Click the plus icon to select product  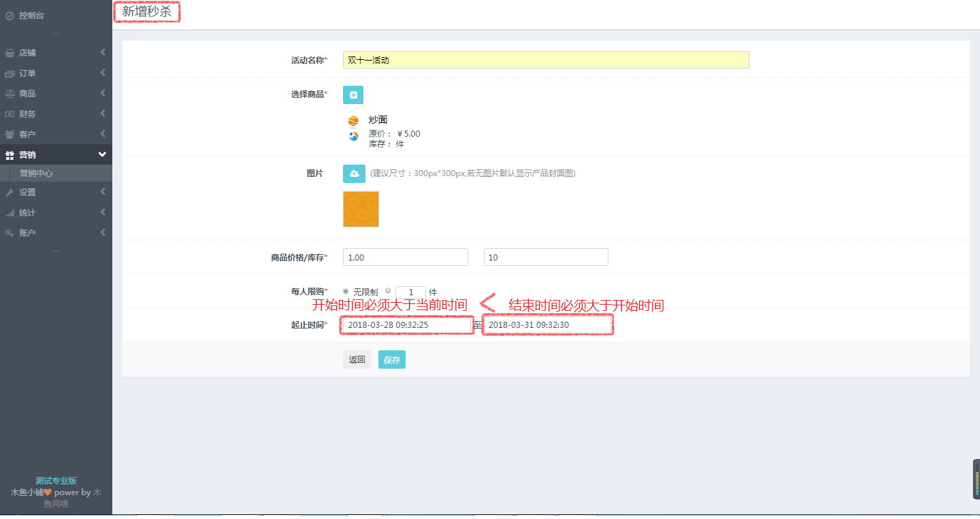pyautogui.click(x=353, y=95)
